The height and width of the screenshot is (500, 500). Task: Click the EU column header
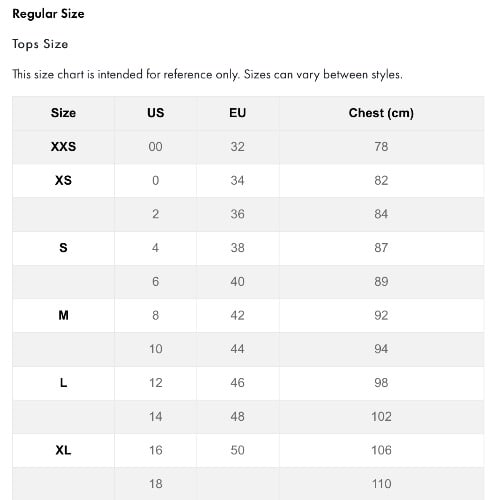[x=238, y=113]
